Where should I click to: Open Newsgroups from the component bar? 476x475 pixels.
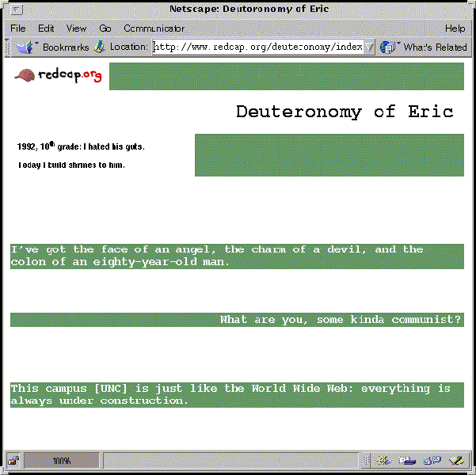coord(432,460)
